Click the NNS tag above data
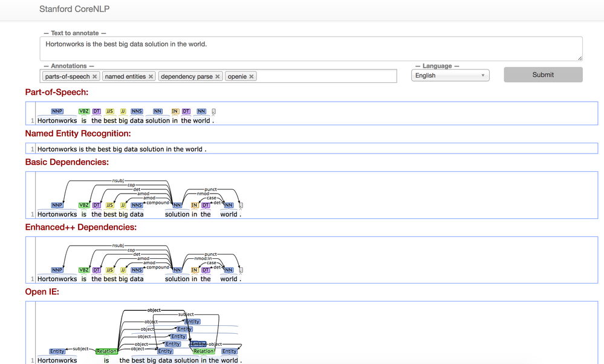Image resolution: width=604 pixels, height=364 pixels. pos(137,111)
